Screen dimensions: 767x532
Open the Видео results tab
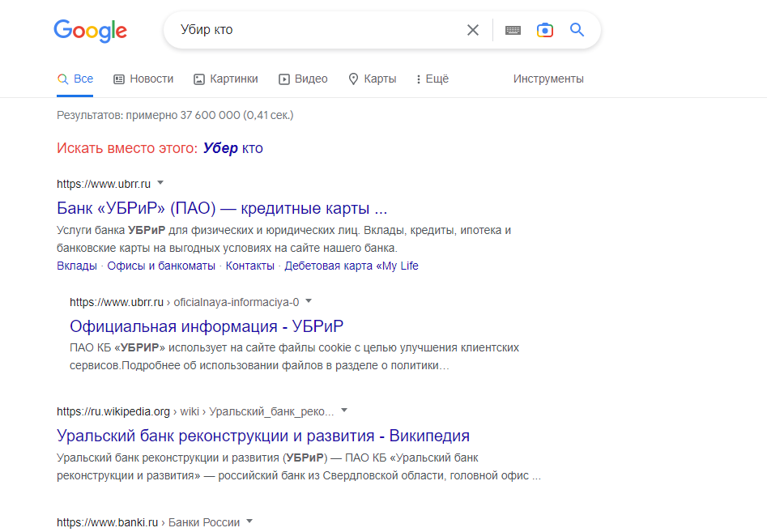(x=303, y=79)
